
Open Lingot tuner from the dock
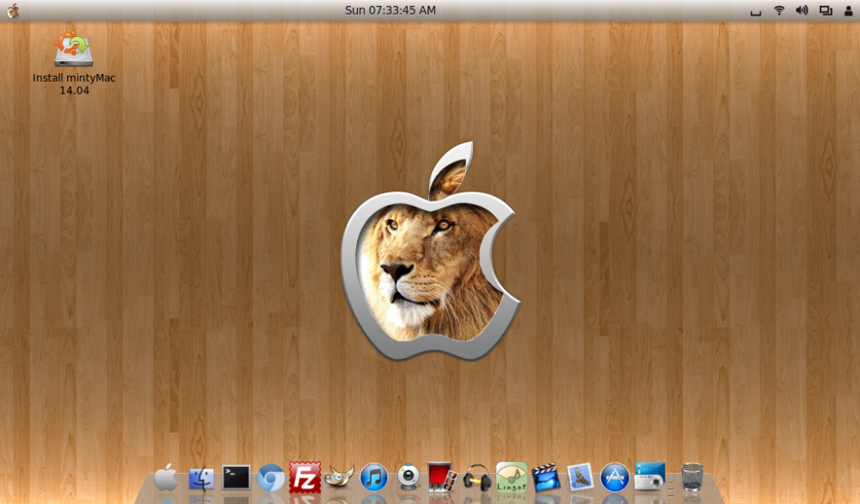(x=511, y=476)
